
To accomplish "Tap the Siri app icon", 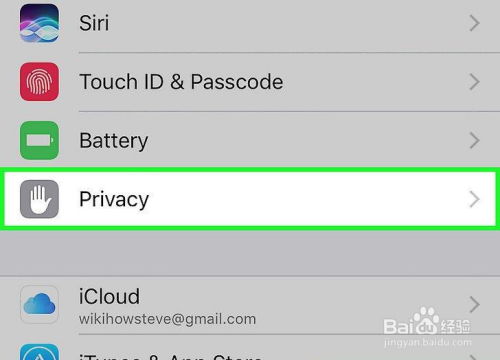I will point(39,23).
